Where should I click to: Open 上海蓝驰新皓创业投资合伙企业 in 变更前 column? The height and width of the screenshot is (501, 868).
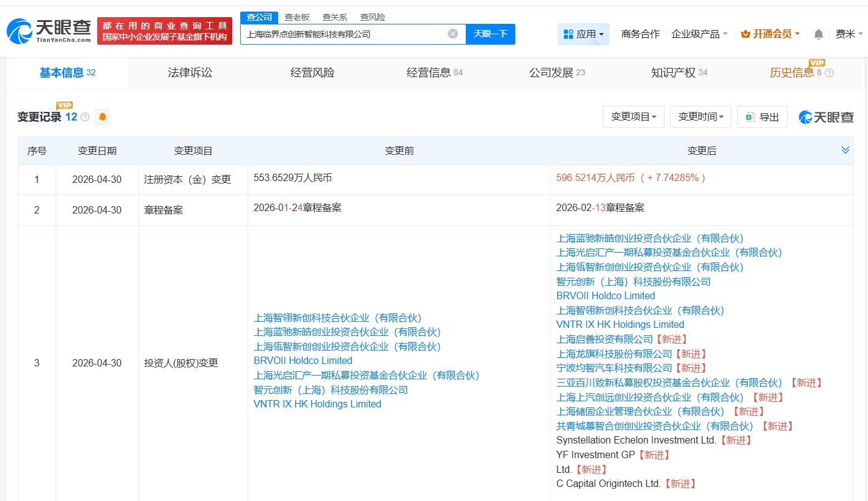click(x=347, y=332)
